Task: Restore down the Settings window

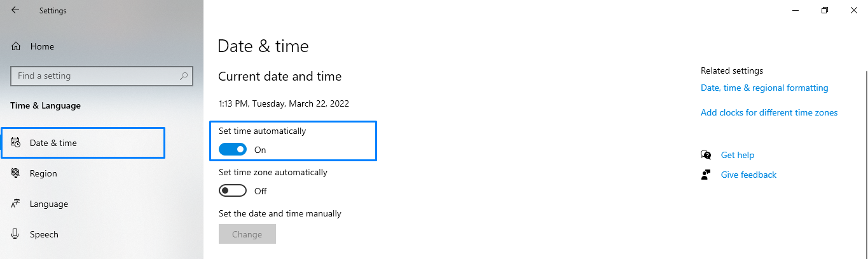Action: (x=825, y=10)
